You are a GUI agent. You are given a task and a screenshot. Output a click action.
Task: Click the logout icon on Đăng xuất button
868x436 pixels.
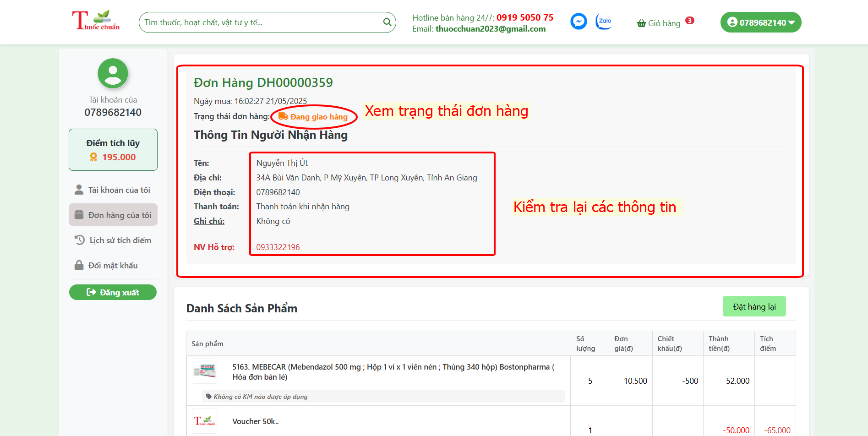91,292
